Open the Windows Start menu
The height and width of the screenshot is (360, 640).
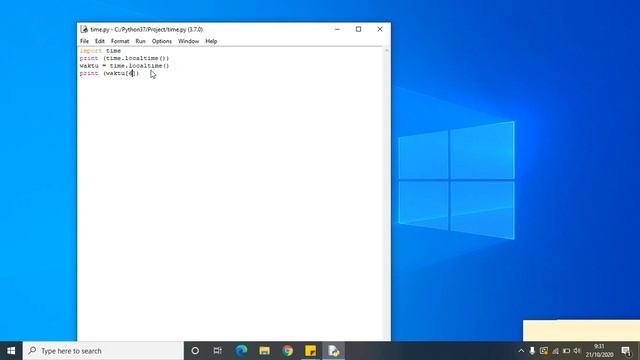point(11,351)
